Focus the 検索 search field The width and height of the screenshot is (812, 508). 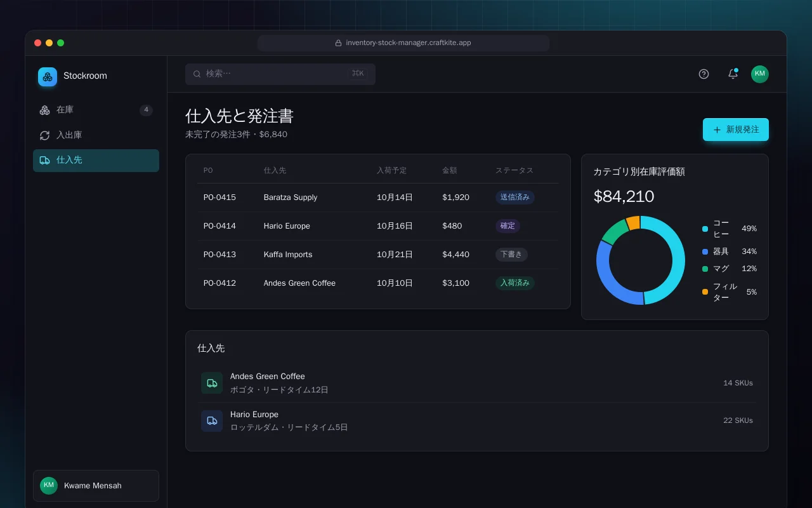tap(280, 74)
